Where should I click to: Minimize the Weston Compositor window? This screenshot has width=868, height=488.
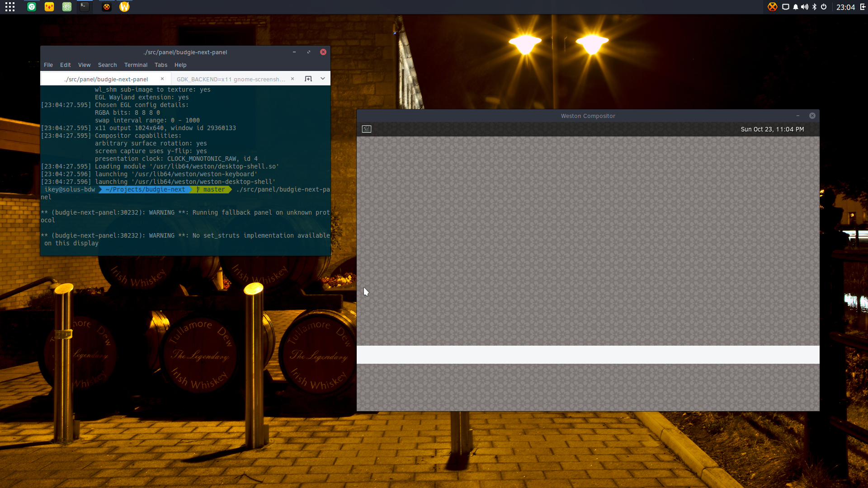(798, 116)
